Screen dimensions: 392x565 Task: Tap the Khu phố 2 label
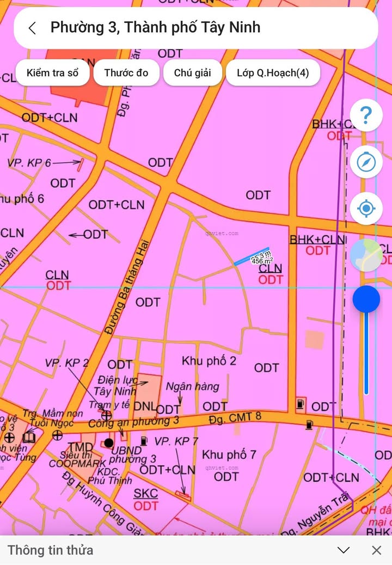pos(209,361)
